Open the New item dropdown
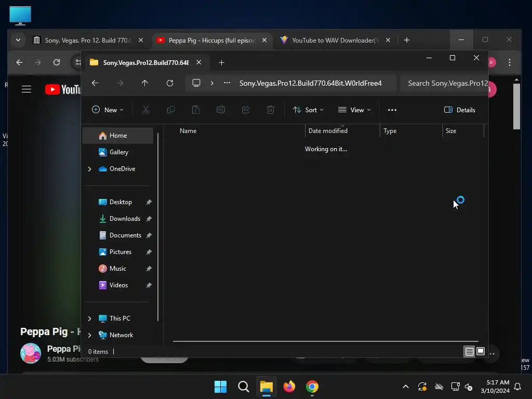532x399 pixels. (108, 110)
